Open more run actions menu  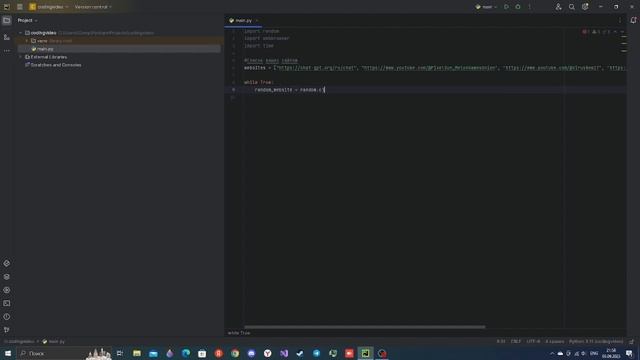coord(529,7)
